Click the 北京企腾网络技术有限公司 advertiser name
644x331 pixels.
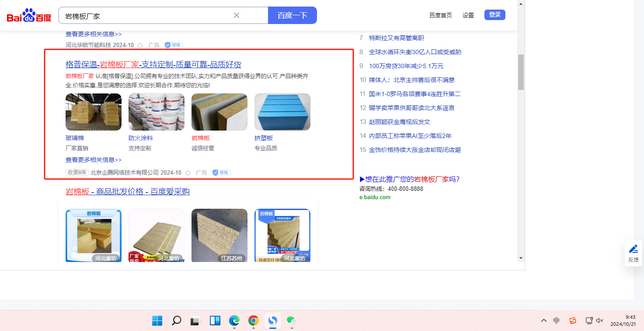[x=125, y=172]
